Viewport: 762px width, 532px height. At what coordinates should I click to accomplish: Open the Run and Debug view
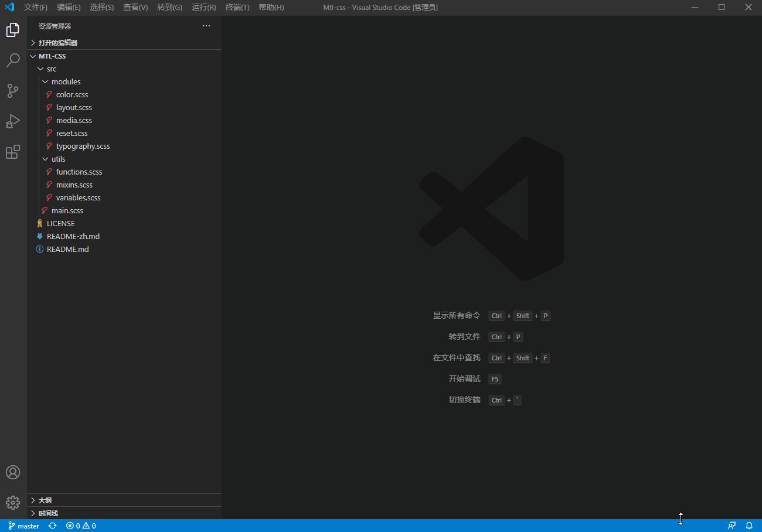point(13,121)
